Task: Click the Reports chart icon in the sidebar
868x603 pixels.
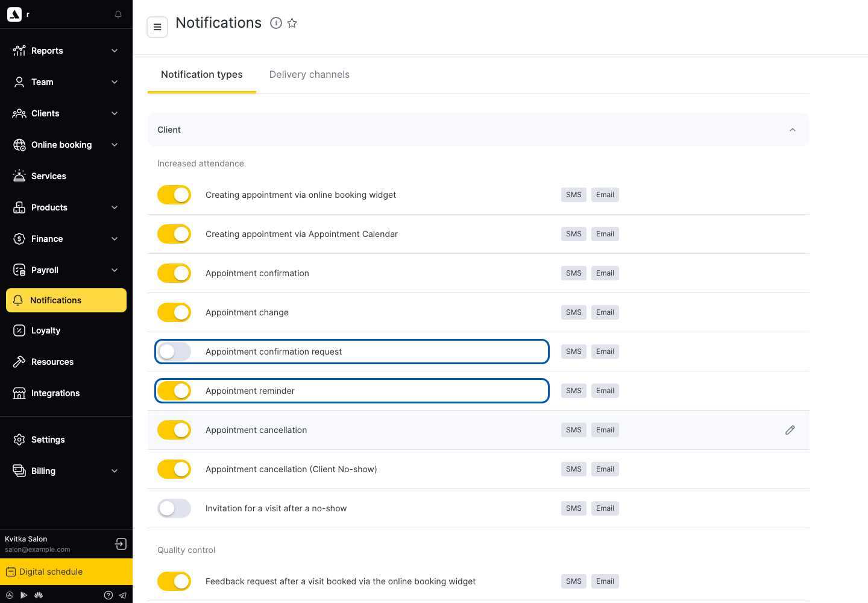Action: [x=19, y=51]
